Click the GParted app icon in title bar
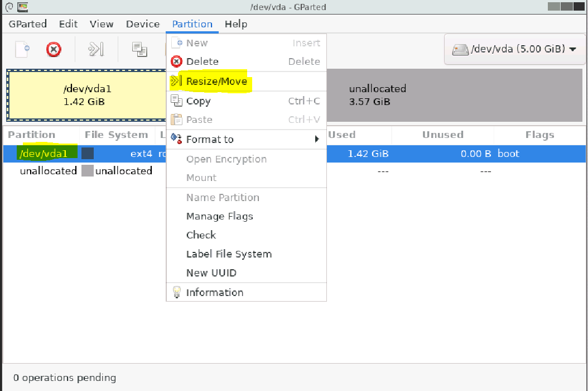This screenshot has height=391, width=588. 23,7
